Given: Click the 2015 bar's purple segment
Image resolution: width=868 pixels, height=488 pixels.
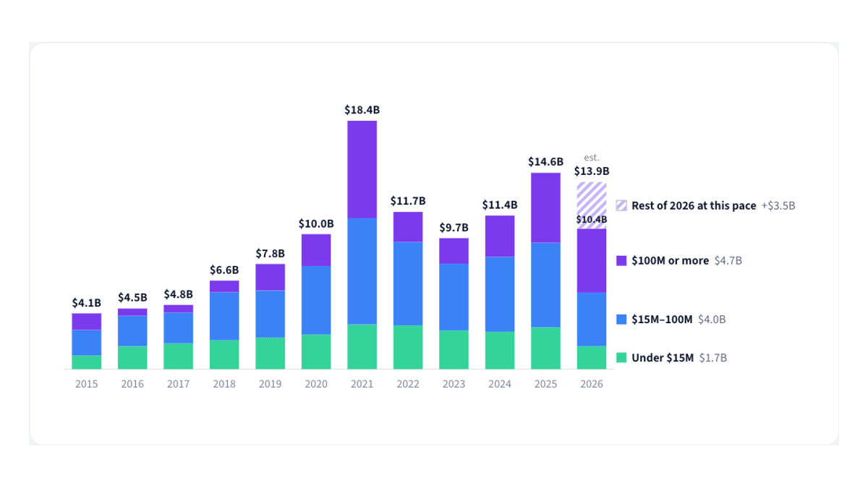Looking at the screenshot, I should coord(86,322).
